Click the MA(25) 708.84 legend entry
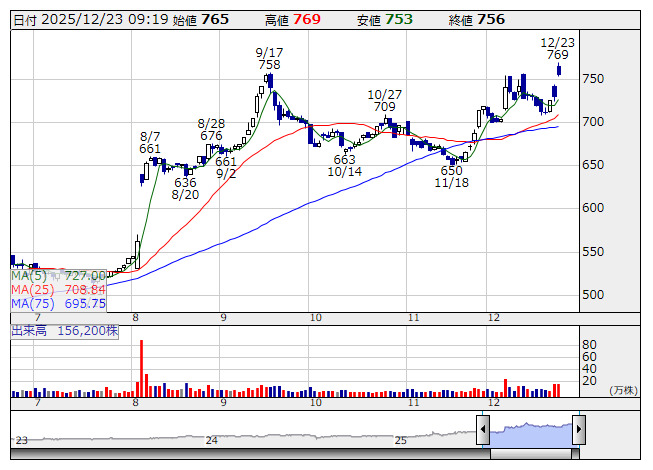653x470 pixels. (58, 289)
